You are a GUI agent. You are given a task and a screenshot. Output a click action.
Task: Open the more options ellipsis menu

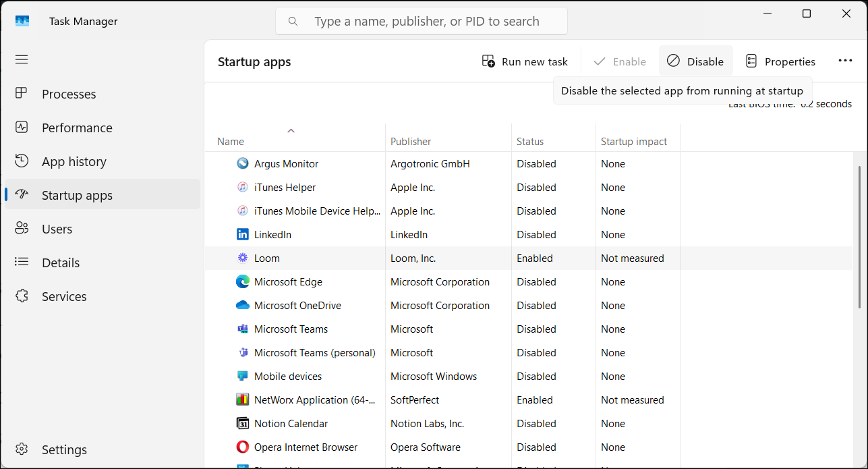845,61
